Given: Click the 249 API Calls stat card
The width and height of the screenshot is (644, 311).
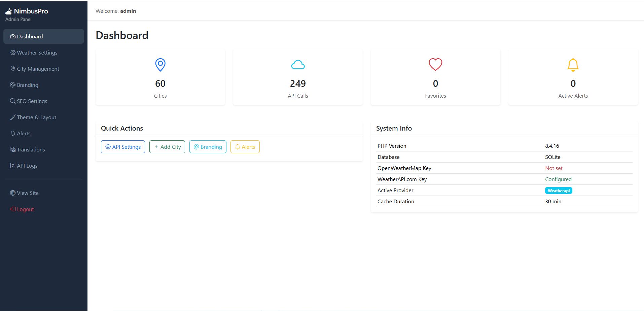Looking at the screenshot, I should coord(298,77).
